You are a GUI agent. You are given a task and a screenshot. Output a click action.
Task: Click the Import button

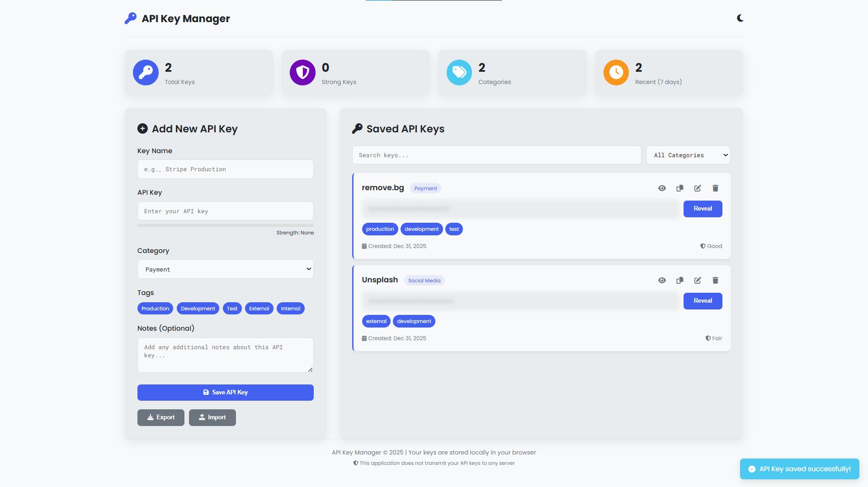(x=212, y=417)
